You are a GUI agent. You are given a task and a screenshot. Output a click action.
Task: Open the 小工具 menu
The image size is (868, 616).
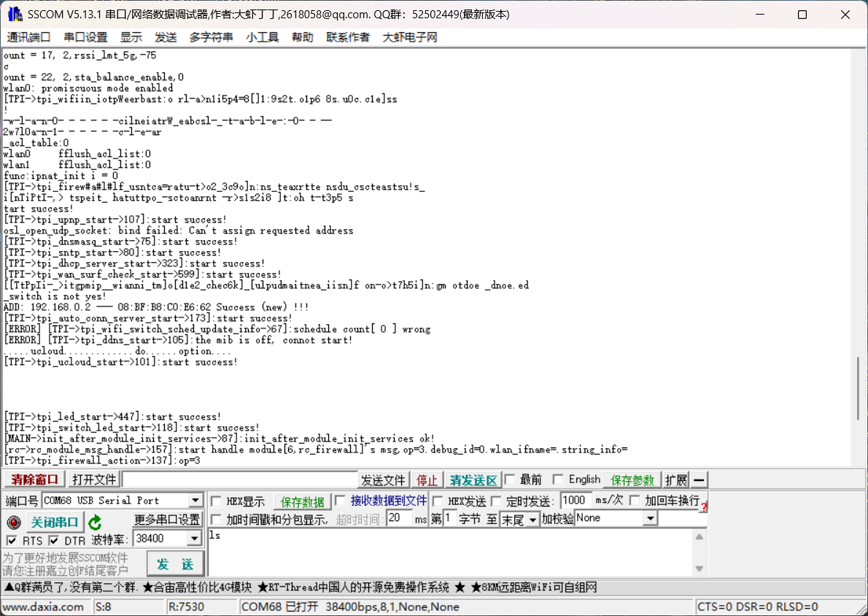262,37
